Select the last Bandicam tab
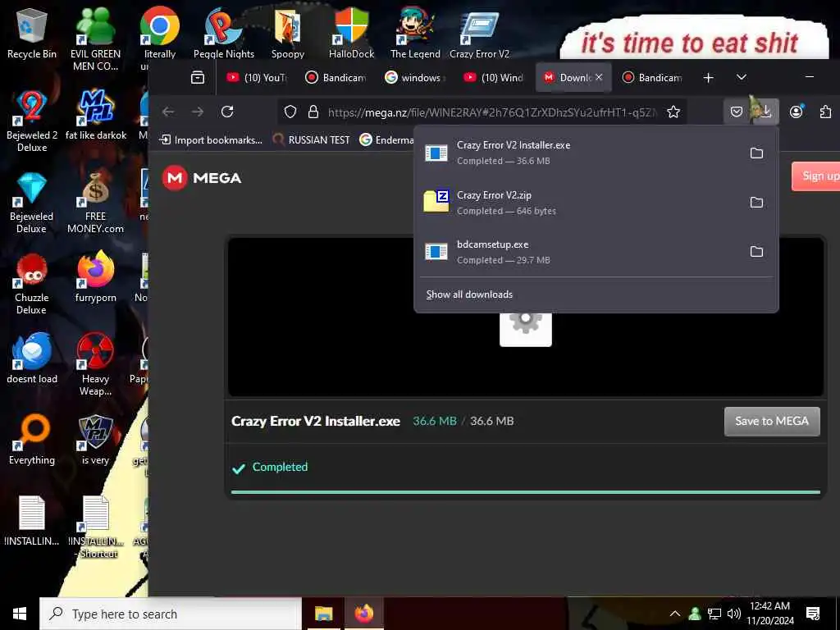Image resolution: width=840 pixels, height=630 pixels. pyautogui.click(x=653, y=78)
